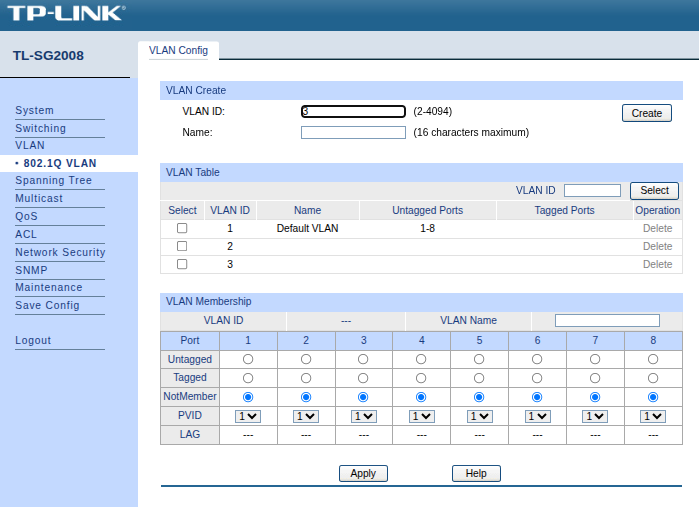Click the Select button
This screenshot has height=507, width=699.
pos(654,190)
